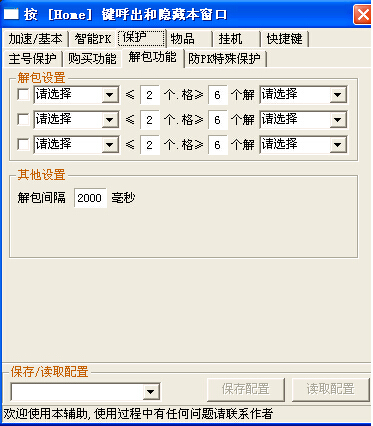373x426 pixels.
Task: Check the third 解包设置 row checkbox
Action: pyautogui.click(x=23, y=144)
